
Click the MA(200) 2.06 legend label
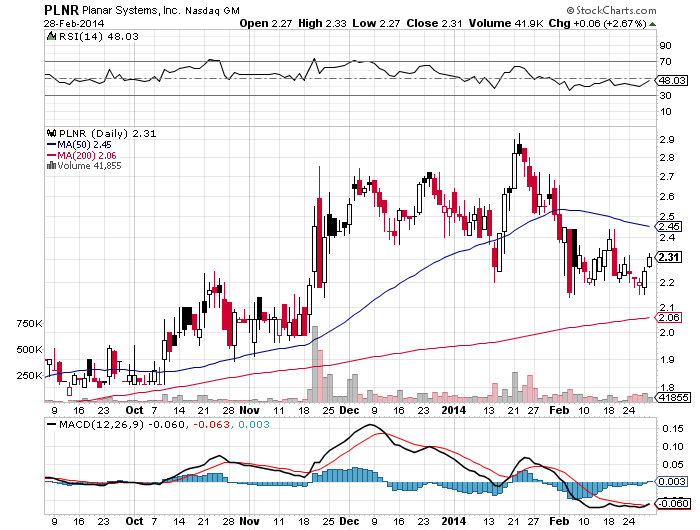[87, 156]
